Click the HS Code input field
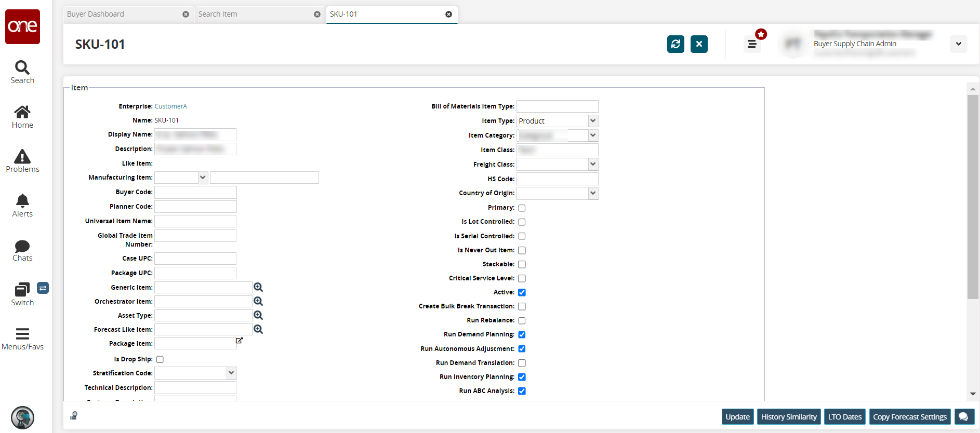 (558, 179)
